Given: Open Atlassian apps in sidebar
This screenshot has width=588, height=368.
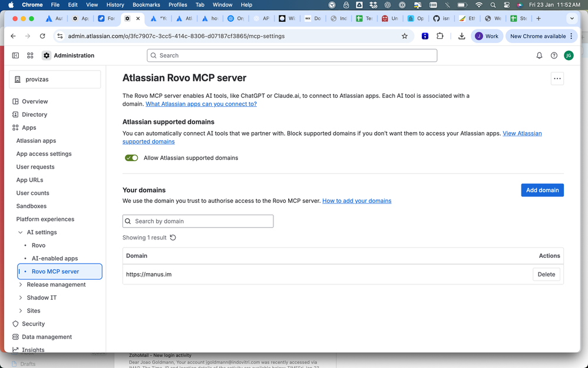Looking at the screenshot, I should (36, 141).
